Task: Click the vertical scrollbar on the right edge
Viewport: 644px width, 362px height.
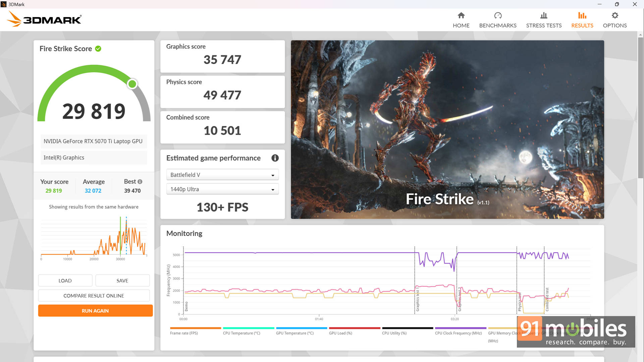Action: click(x=640, y=107)
